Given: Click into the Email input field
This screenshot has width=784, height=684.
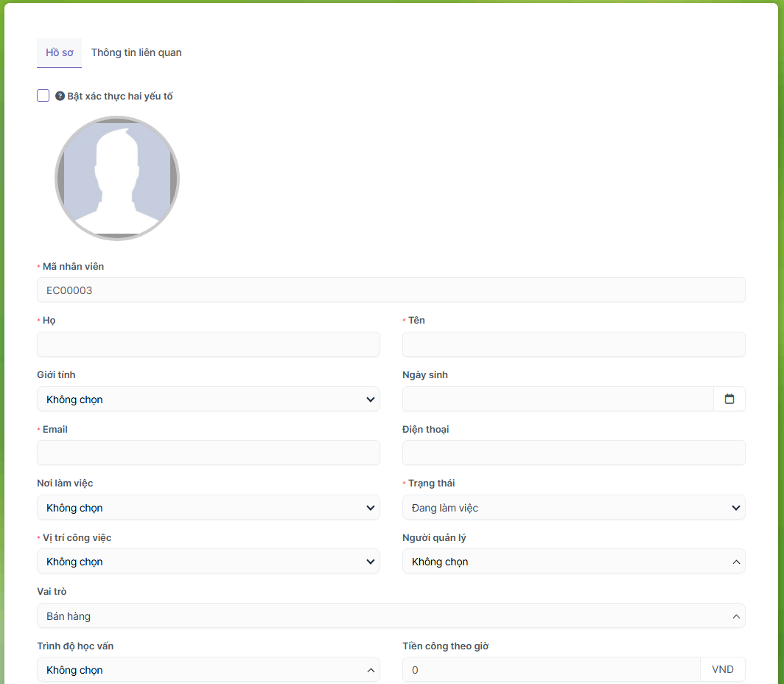Looking at the screenshot, I should coord(208,453).
